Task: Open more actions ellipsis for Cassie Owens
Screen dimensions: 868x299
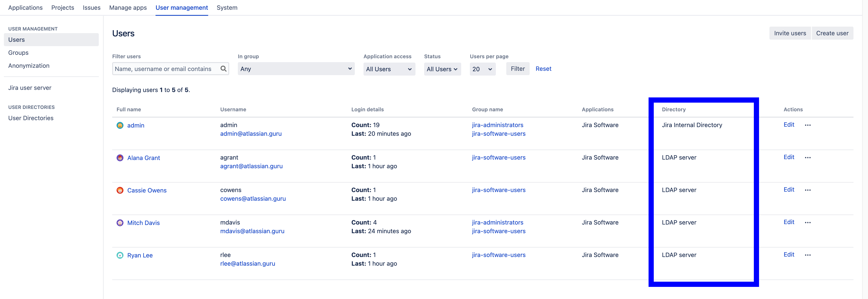Action: tap(808, 190)
